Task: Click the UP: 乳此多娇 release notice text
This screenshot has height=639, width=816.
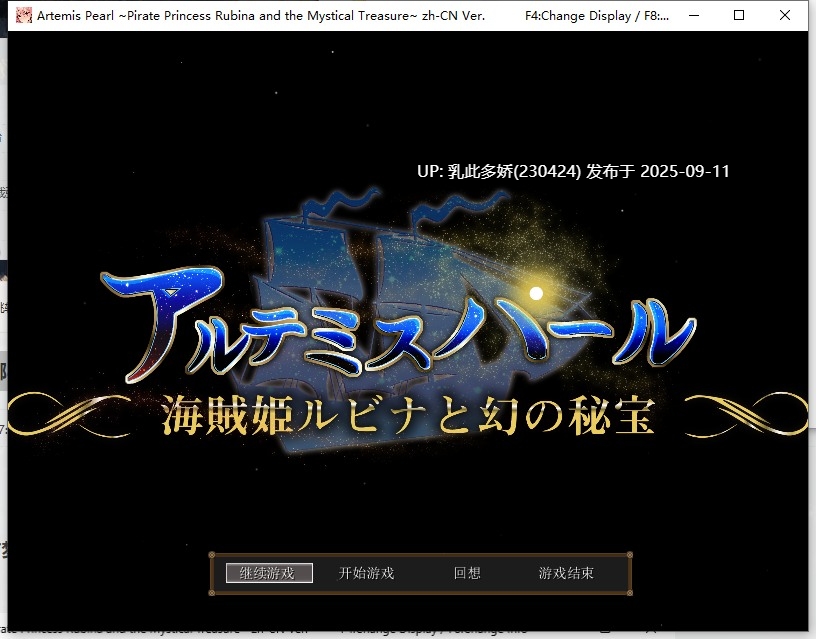Action: (x=573, y=171)
